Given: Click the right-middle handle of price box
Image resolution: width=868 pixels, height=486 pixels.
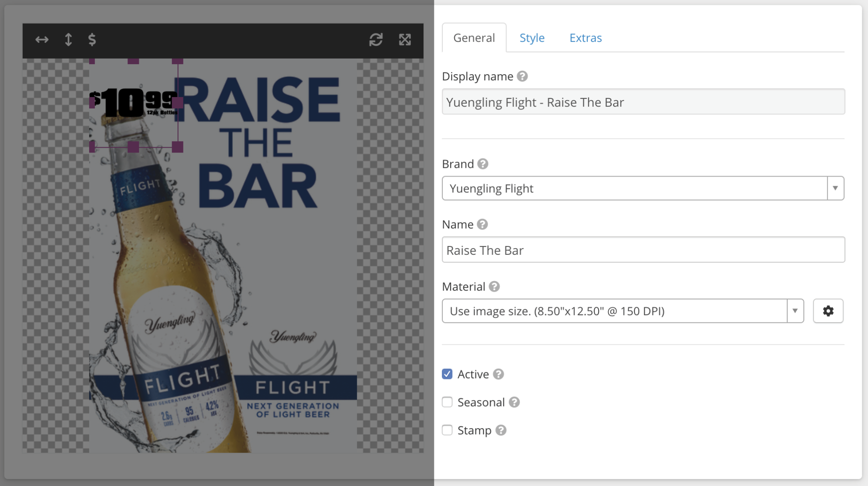Looking at the screenshot, I should point(178,103).
